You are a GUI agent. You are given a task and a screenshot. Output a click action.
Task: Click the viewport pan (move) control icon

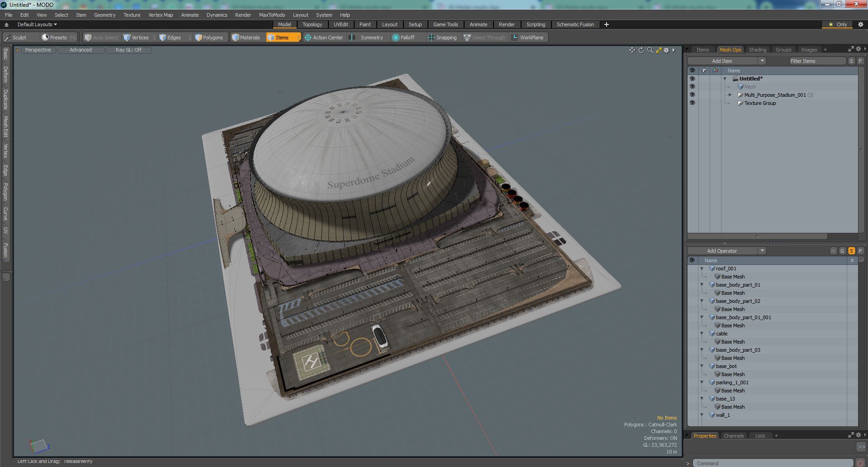tap(632, 50)
